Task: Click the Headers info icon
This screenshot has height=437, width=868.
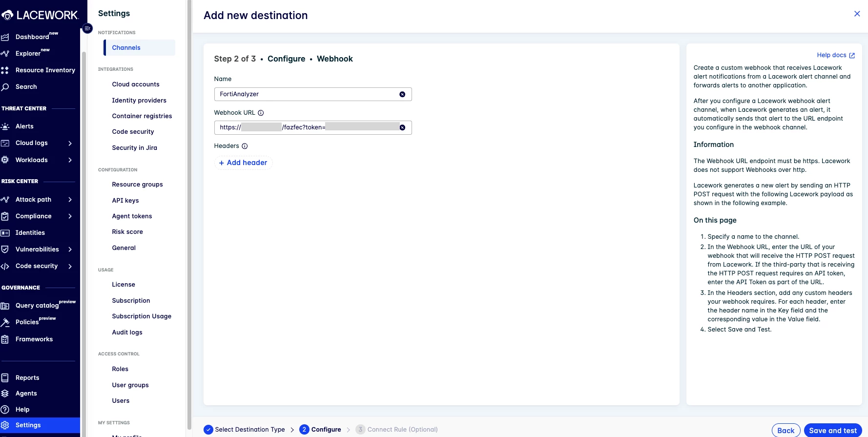Action: (245, 146)
